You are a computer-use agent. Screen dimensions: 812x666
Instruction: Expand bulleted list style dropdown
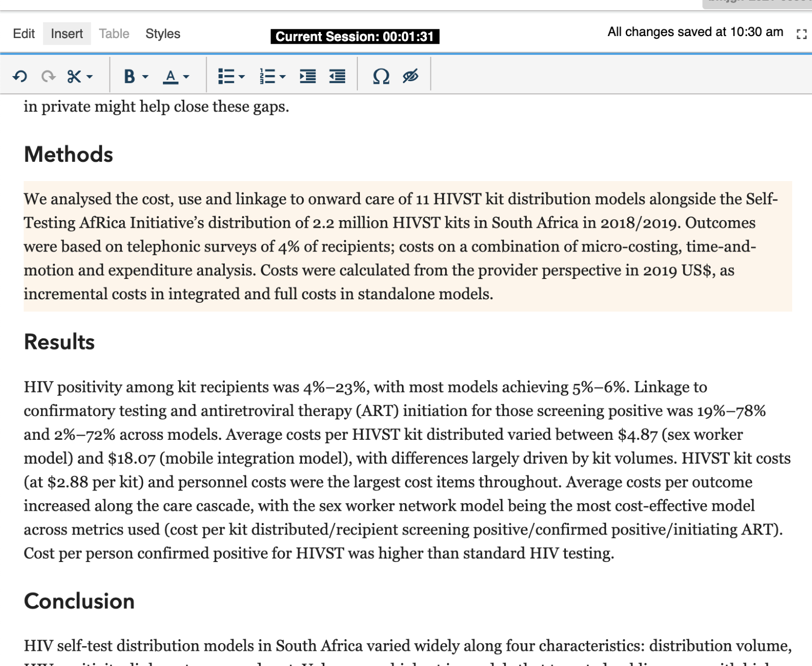242,77
